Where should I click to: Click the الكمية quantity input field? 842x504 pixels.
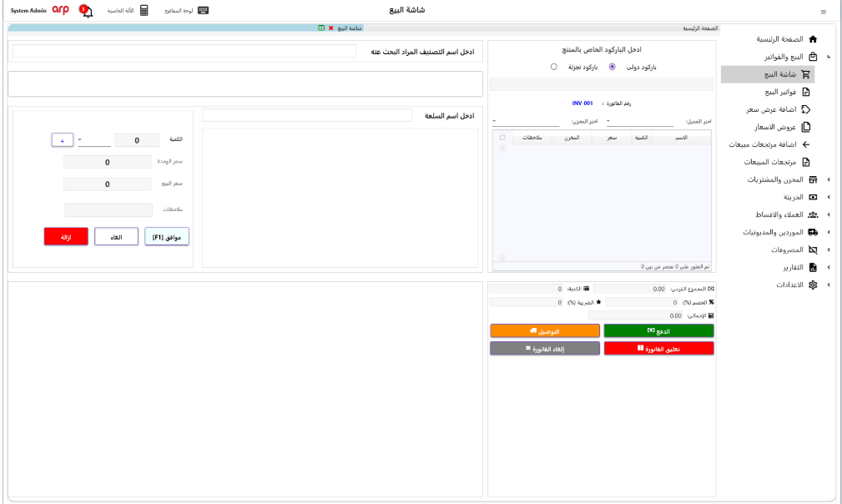tap(136, 139)
